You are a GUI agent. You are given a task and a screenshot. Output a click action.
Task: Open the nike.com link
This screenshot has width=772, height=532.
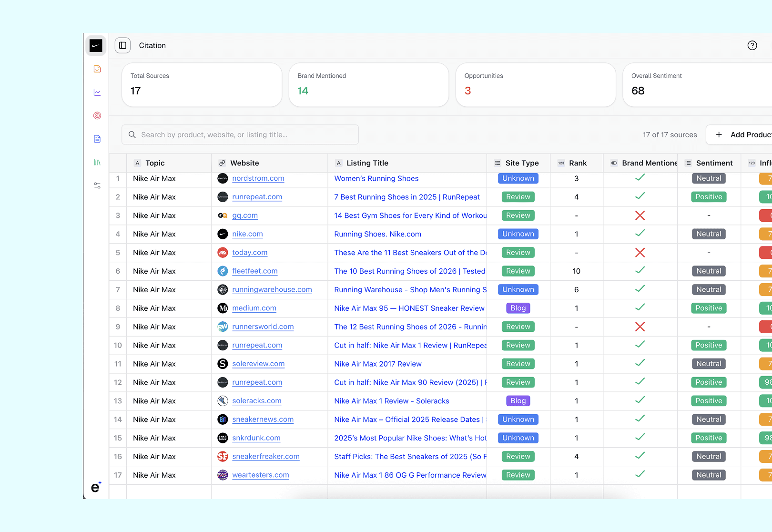coord(247,234)
